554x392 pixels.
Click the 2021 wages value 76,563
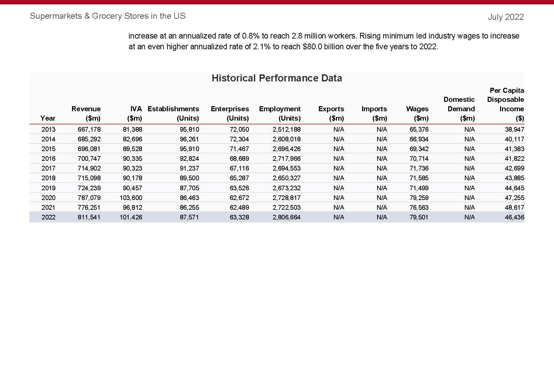419,207
